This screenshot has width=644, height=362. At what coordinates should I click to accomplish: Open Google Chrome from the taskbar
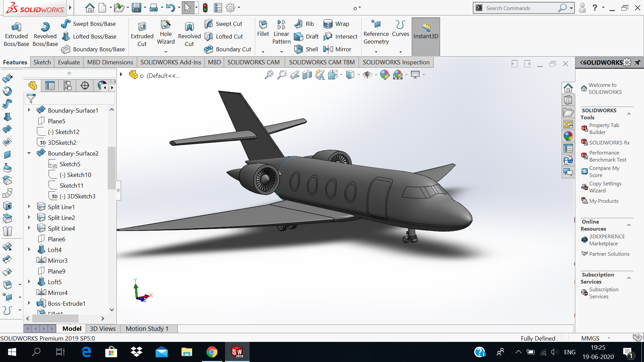(x=212, y=352)
